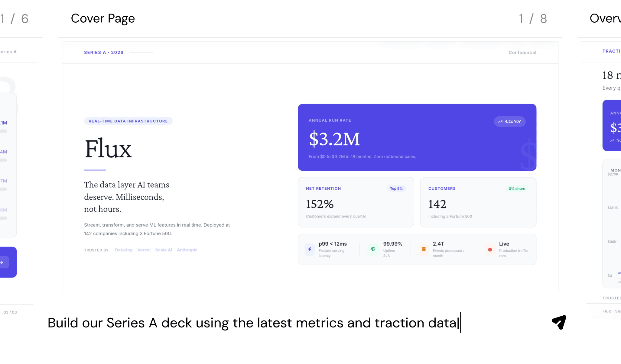Screen dimensions: 621x364
Task: Click into the deck prompt input field
Action: tap(253, 323)
